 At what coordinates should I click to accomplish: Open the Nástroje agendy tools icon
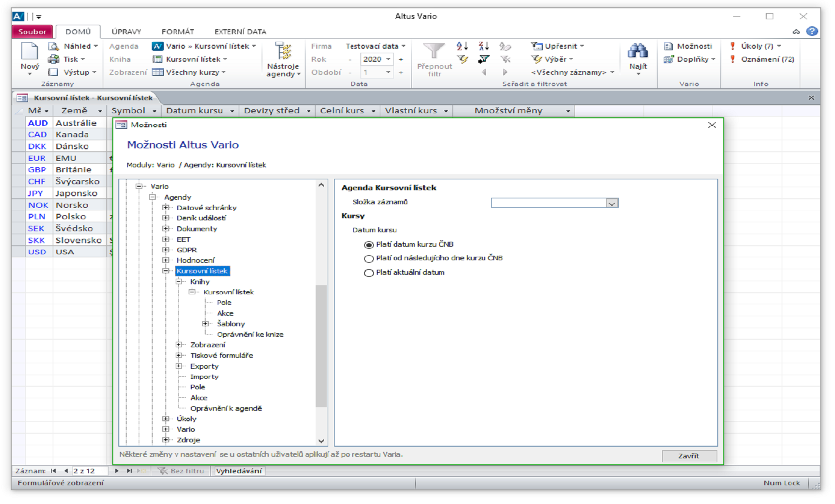point(283,51)
